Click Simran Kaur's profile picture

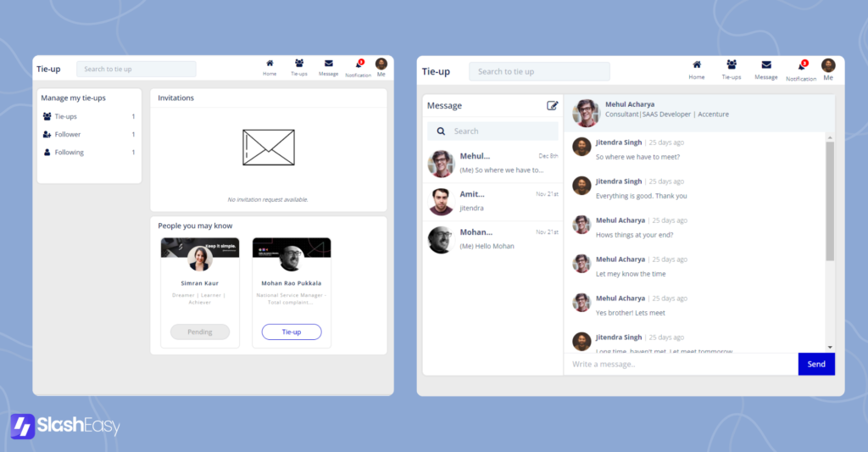click(x=200, y=257)
